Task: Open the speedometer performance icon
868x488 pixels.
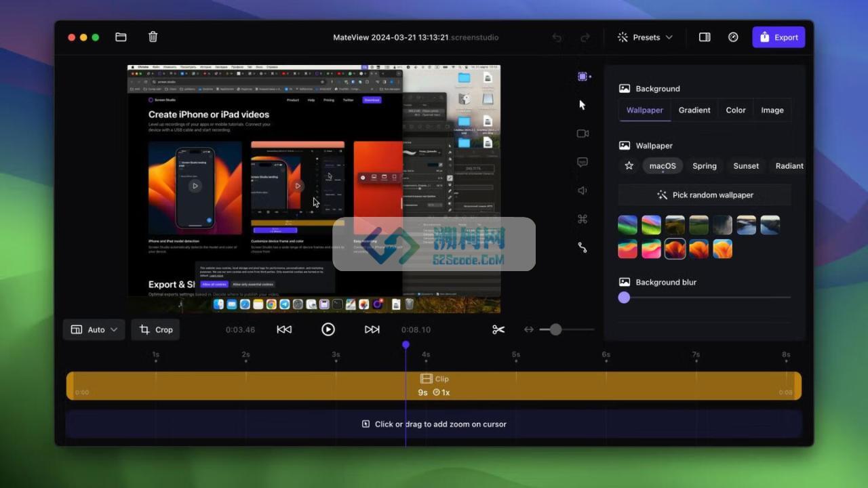Action: [x=733, y=37]
